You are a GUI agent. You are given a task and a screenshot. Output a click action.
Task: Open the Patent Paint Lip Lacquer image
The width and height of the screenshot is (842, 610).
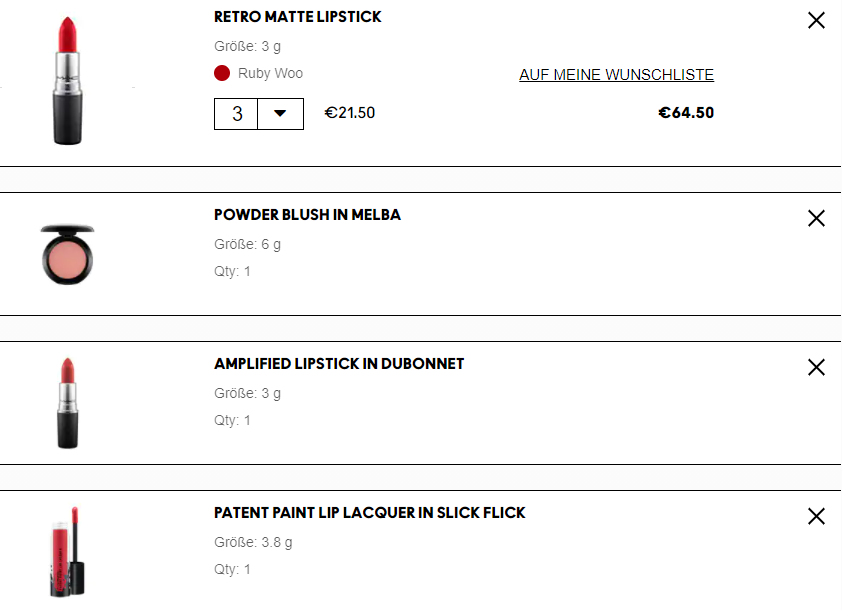(x=67, y=551)
